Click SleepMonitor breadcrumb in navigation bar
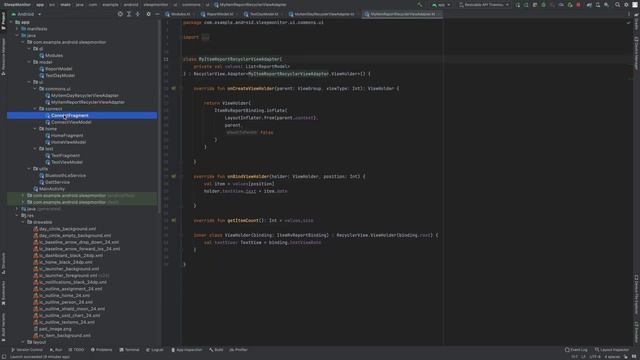This screenshot has height=360, width=640. click(x=17, y=4)
